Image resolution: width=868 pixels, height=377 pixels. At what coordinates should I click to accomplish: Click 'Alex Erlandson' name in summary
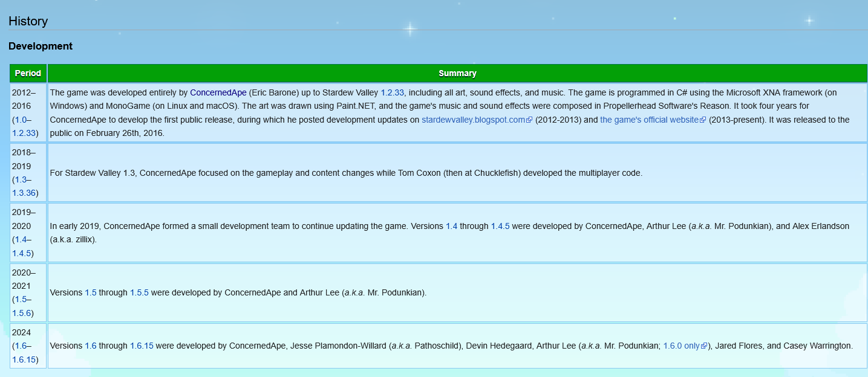pyautogui.click(x=821, y=226)
